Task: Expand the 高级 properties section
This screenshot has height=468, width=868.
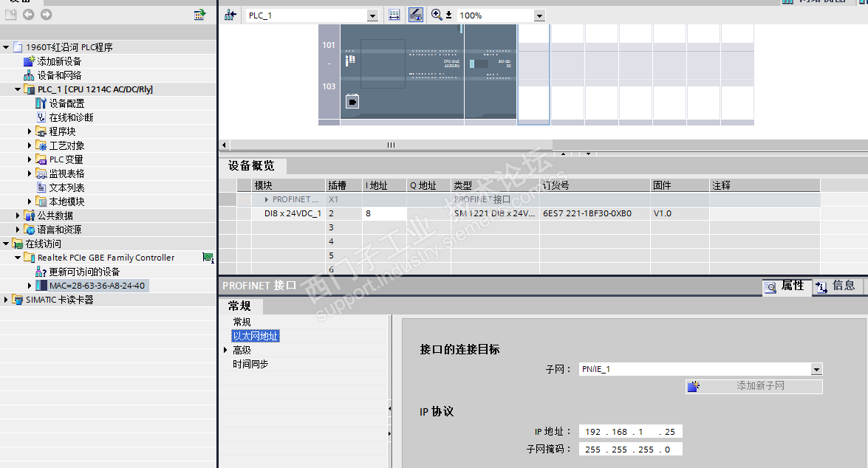Action: tap(225, 350)
